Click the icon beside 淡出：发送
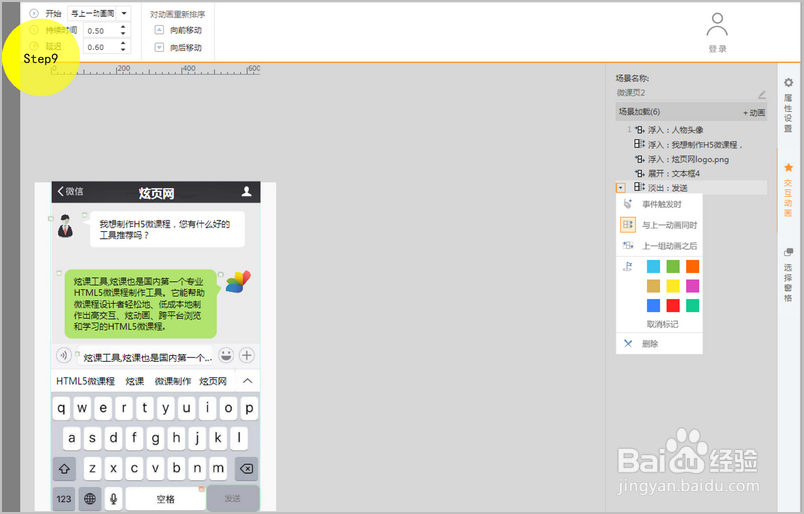This screenshot has height=514, width=804. (639, 187)
